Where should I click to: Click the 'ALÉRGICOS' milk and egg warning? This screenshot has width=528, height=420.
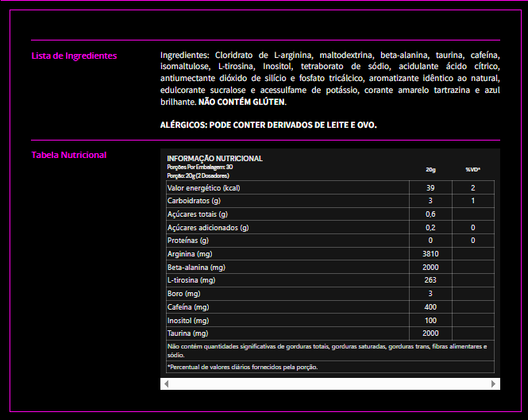pyautogui.click(x=268, y=125)
